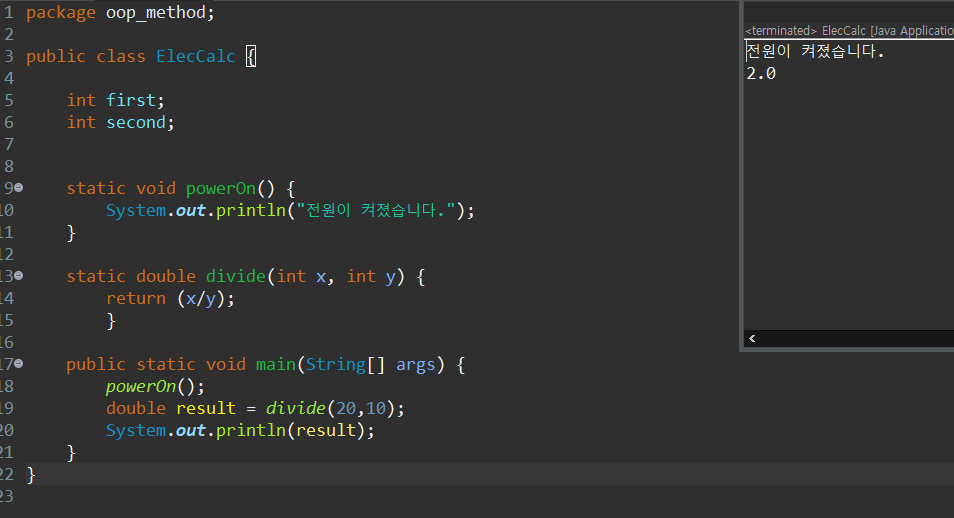Click the (x/y) expression
This screenshot has height=518, width=954.
point(200,298)
